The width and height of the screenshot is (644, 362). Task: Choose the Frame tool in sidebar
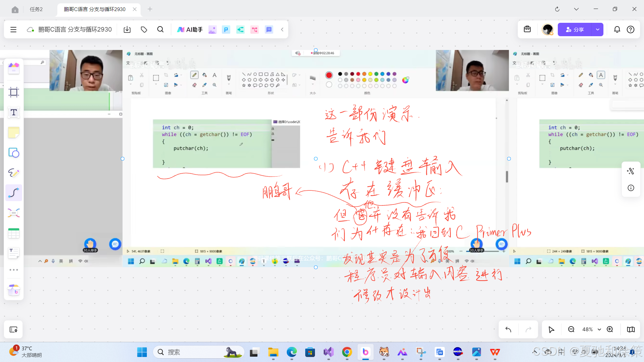pyautogui.click(x=14, y=92)
